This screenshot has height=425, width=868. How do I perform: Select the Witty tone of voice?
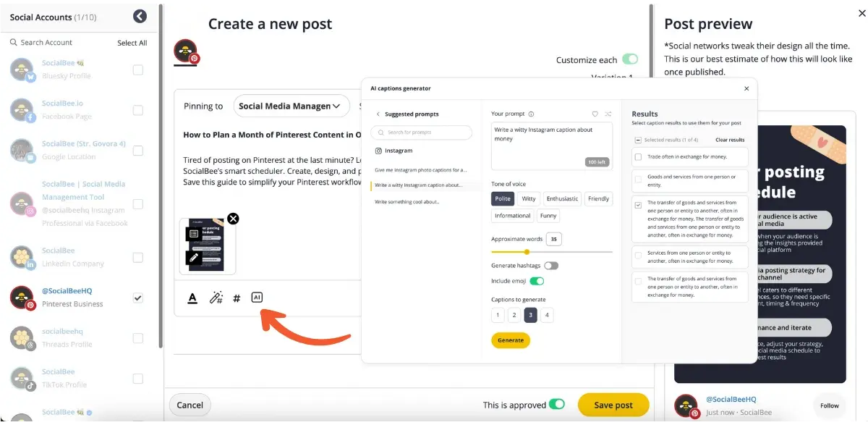coord(529,198)
